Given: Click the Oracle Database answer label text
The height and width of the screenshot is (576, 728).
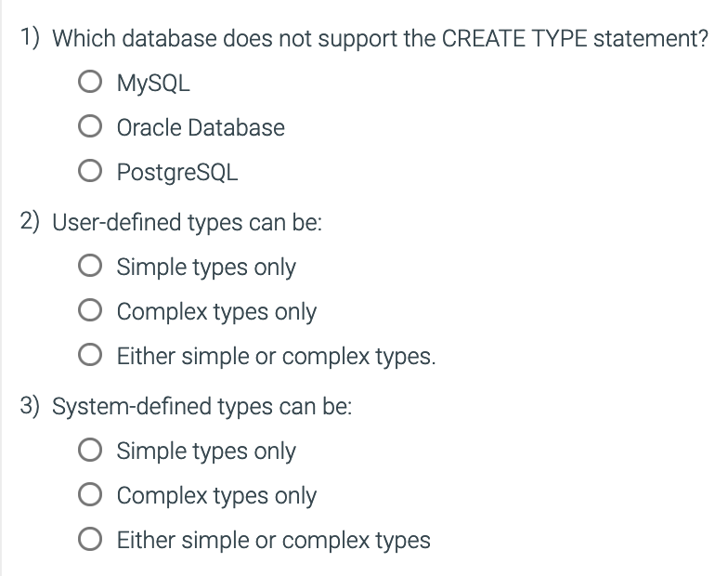Looking at the screenshot, I should [201, 128].
